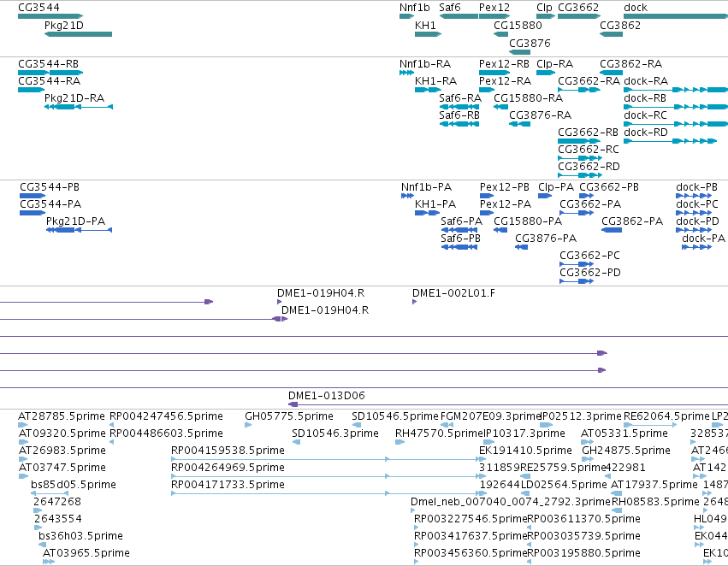
Task: Select EST RP004171733.5prime
Action: (x=328, y=493)
